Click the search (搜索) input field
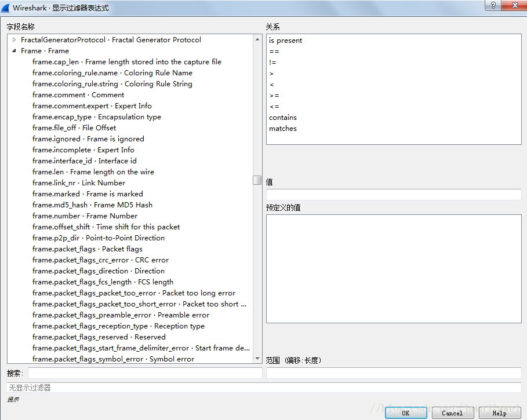The image size is (527, 420). pos(145,372)
